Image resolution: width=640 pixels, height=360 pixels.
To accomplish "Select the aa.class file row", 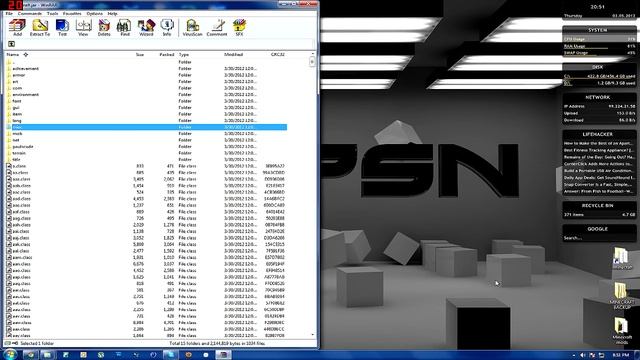I will click(146, 173).
